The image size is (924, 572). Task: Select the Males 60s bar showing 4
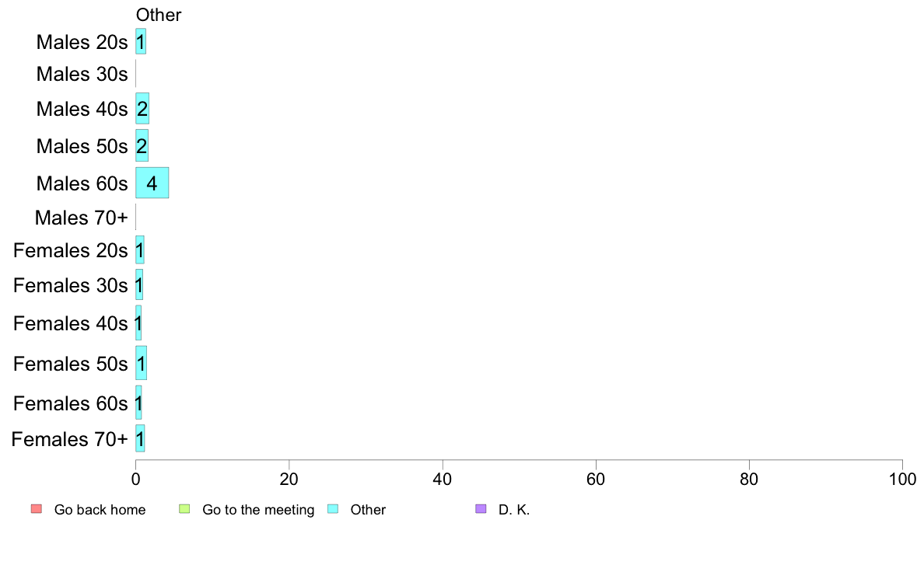[x=152, y=183]
